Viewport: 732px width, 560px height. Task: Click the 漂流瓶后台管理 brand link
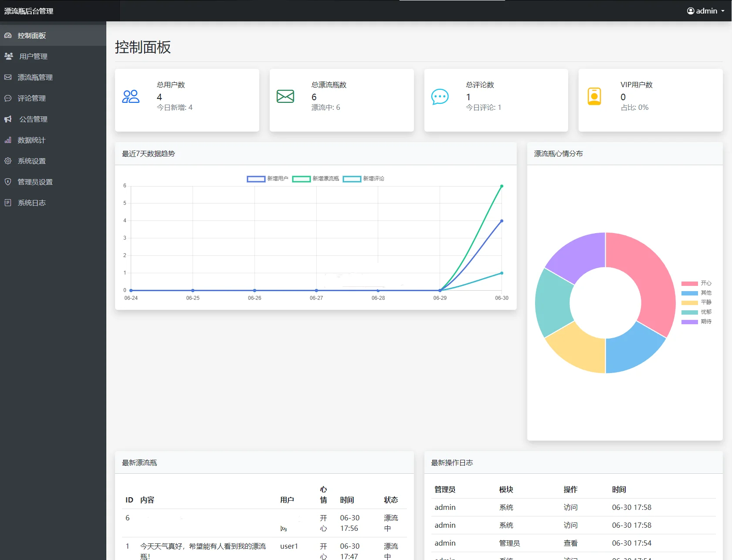pyautogui.click(x=29, y=11)
